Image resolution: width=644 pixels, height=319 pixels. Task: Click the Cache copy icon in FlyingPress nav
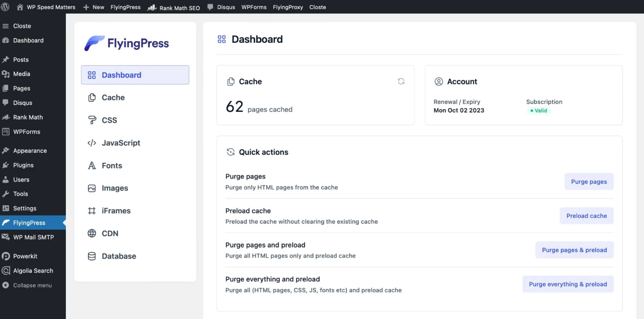click(92, 97)
